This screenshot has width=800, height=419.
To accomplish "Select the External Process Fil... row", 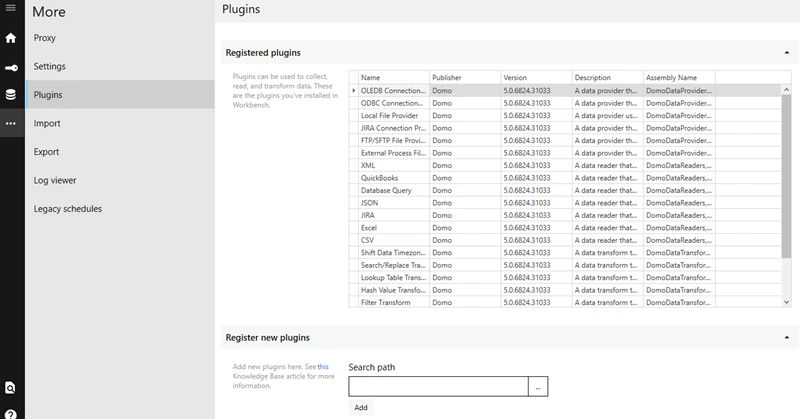I will (x=565, y=153).
